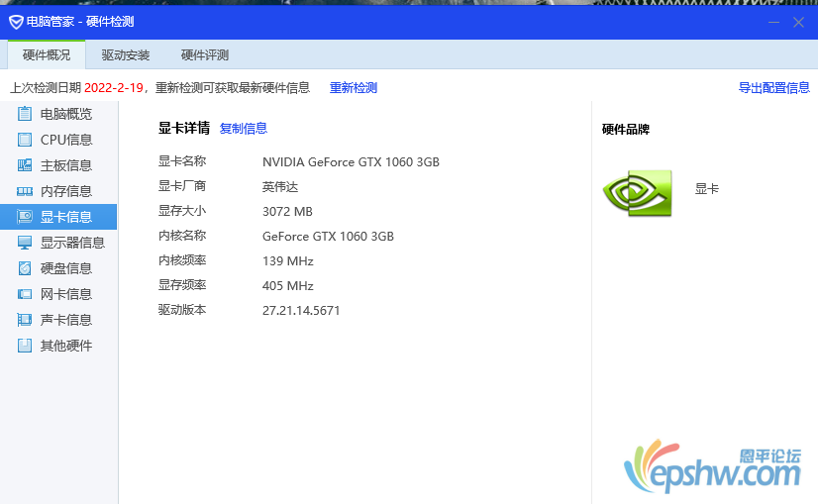Click the last detection date 2022-2-19
The width and height of the screenshot is (818, 504).
(114, 88)
